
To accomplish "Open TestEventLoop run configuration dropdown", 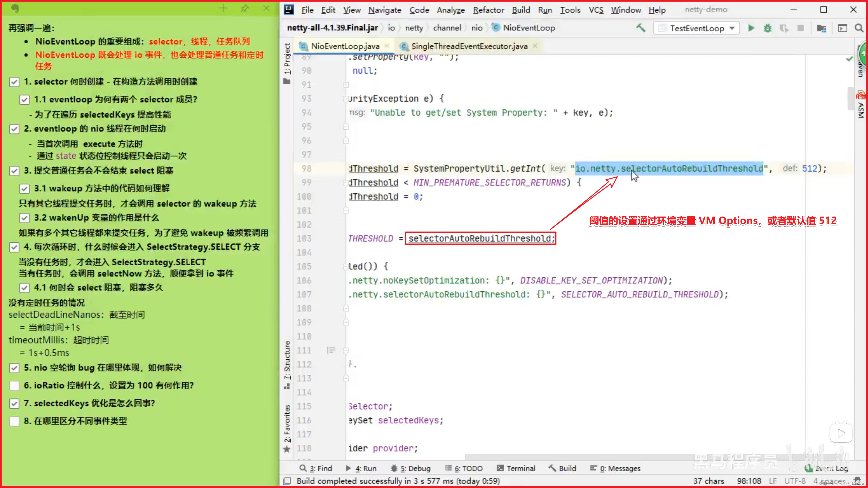I will (x=696, y=28).
